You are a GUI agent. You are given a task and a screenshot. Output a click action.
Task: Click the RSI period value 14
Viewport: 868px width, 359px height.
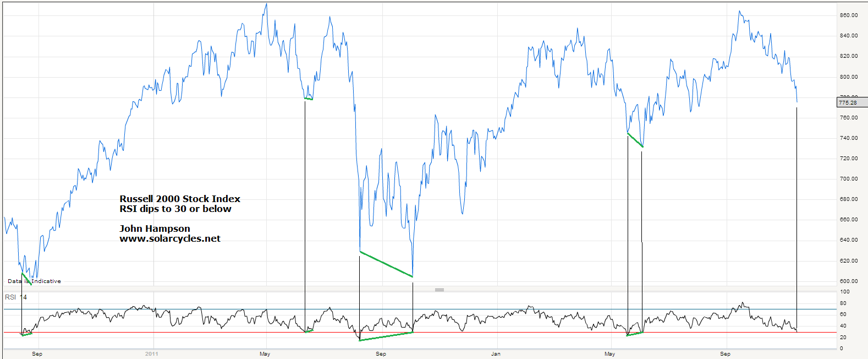click(23, 297)
